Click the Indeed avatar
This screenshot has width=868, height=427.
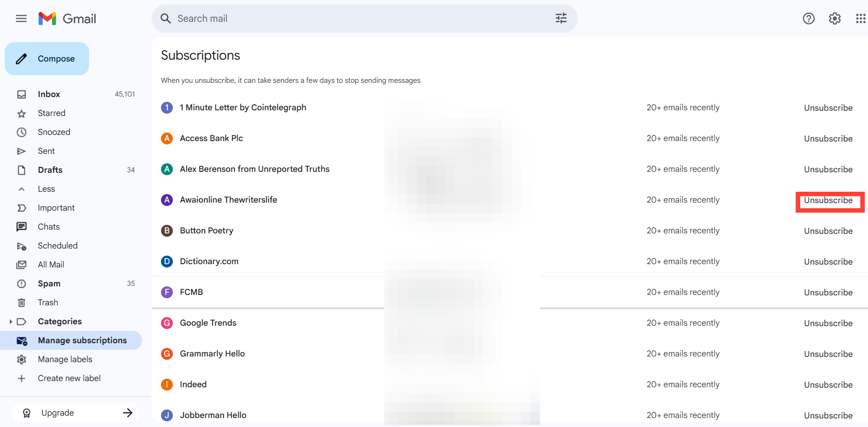tap(167, 384)
